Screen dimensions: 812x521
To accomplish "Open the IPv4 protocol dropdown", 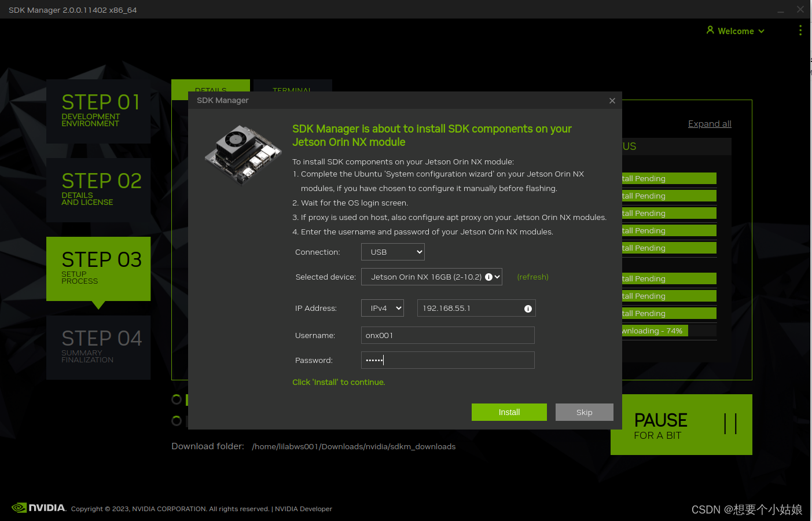I will tap(382, 308).
